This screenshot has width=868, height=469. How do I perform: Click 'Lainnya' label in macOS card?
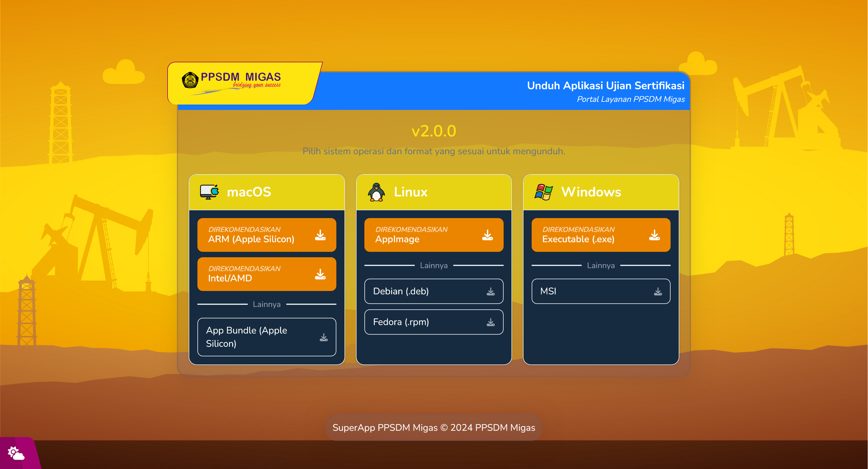click(266, 304)
